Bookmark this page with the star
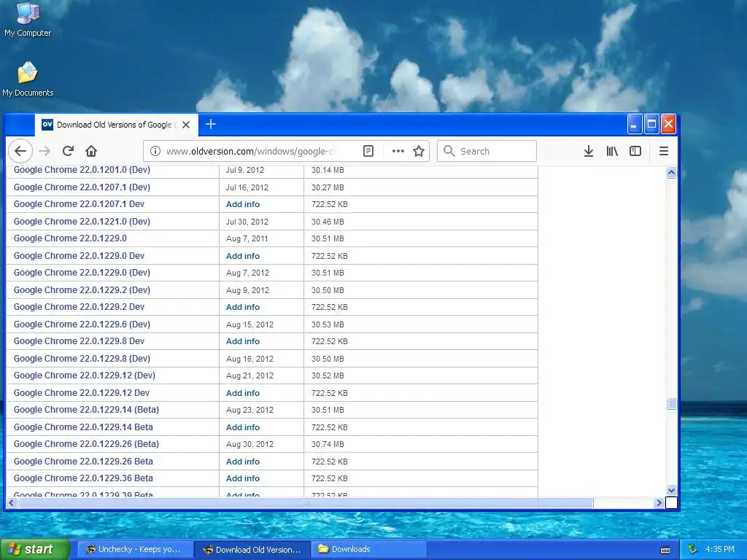The image size is (747, 560). pyautogui.click(x=419, y=152)
